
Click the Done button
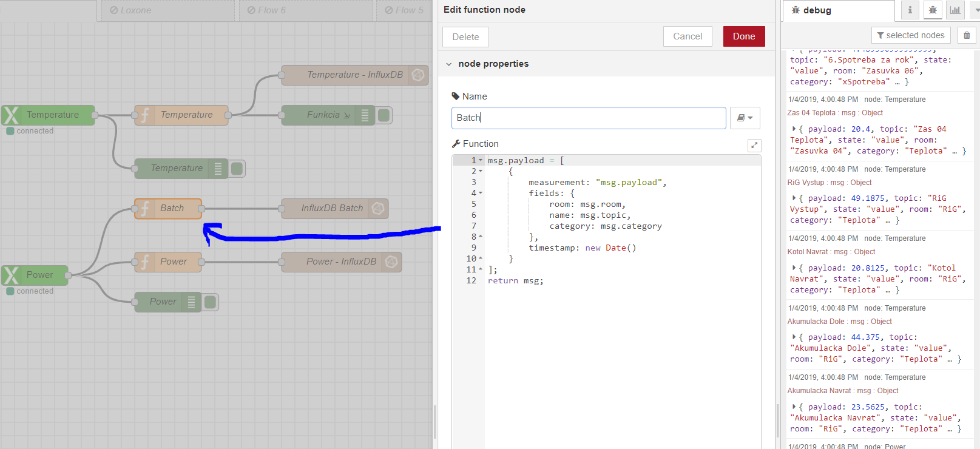tap(743, 36)
